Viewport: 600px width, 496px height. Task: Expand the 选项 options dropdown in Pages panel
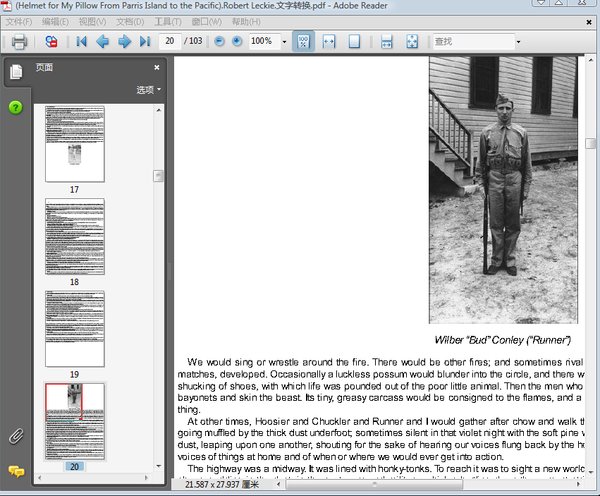click(x=149, y=90)
